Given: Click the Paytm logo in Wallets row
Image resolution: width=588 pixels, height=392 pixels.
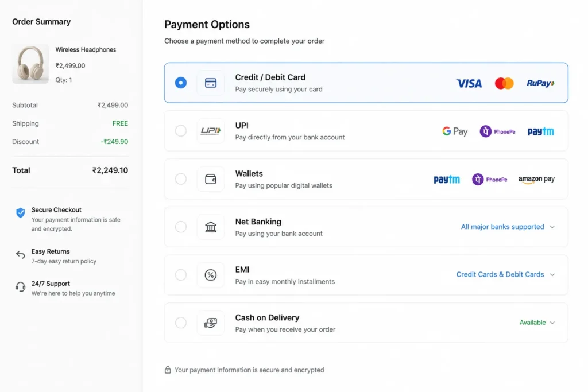Looking at the screenshot, I should coord(447,180).
